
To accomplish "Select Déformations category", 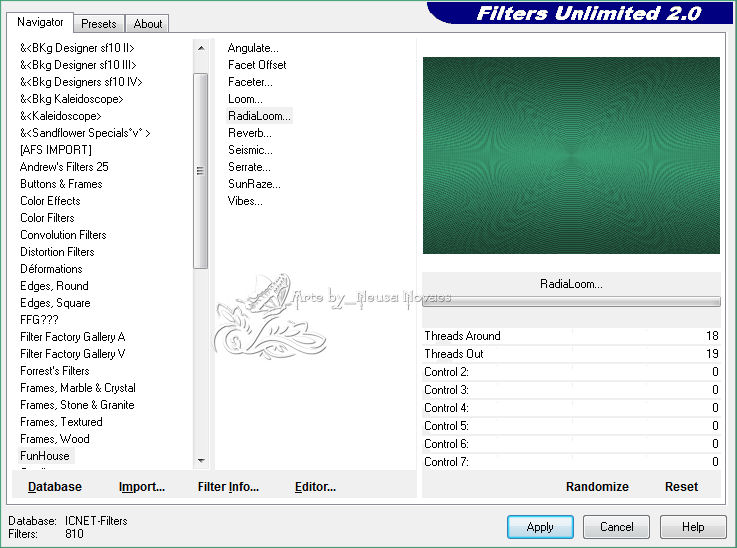I will click(51, 269).
